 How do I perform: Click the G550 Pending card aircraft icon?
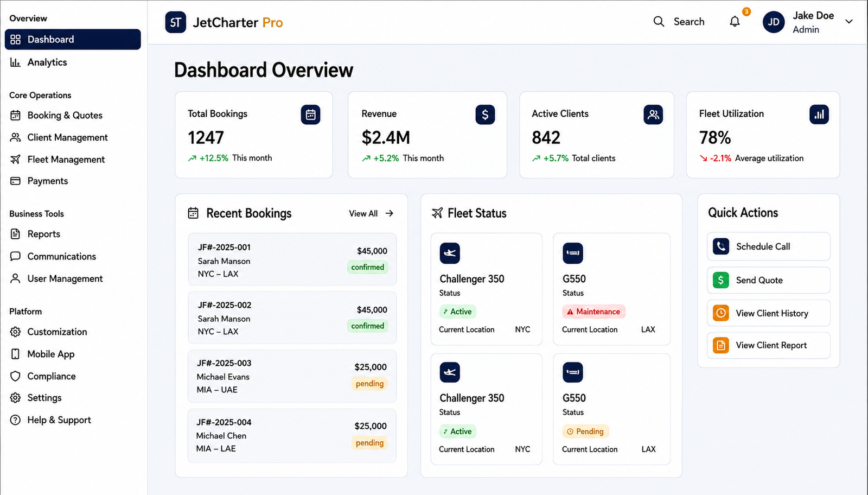click(x=573, y=372)
